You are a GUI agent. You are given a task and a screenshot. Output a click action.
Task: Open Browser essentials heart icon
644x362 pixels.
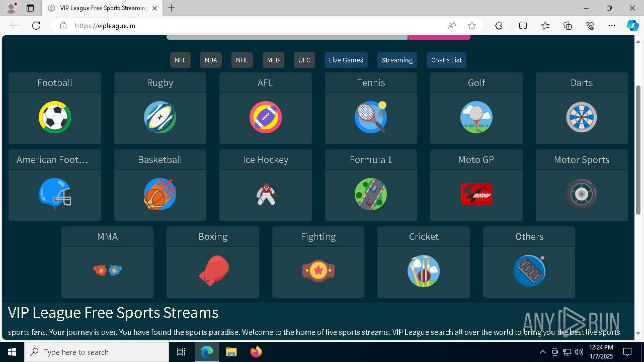(590, 26)
